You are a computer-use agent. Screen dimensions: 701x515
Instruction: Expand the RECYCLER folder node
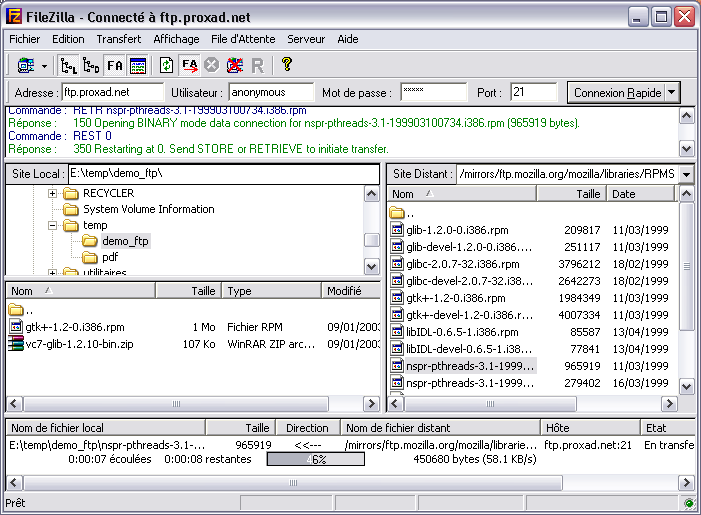[52, 194]
